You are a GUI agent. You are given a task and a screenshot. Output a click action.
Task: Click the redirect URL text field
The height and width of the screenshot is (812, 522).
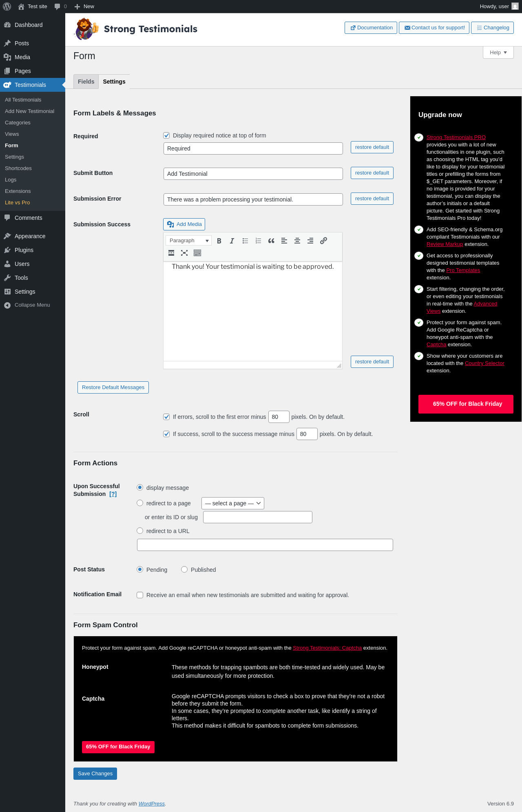click(265, 545)
